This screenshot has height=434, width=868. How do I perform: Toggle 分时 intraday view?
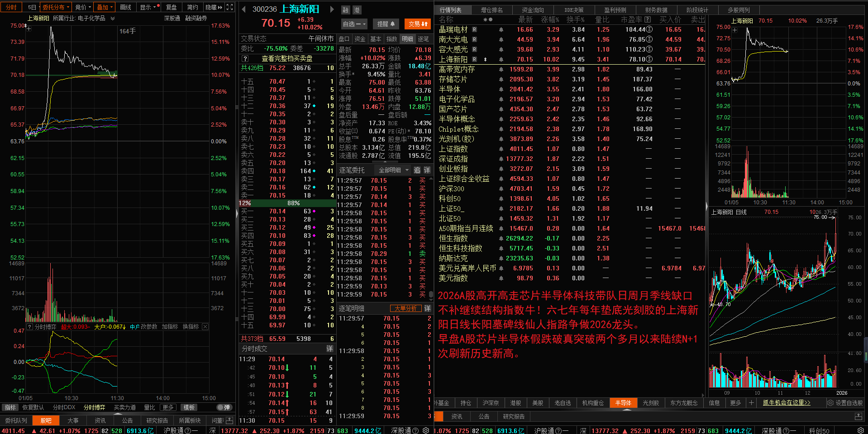pyautogui.click(x=11, y=7)
